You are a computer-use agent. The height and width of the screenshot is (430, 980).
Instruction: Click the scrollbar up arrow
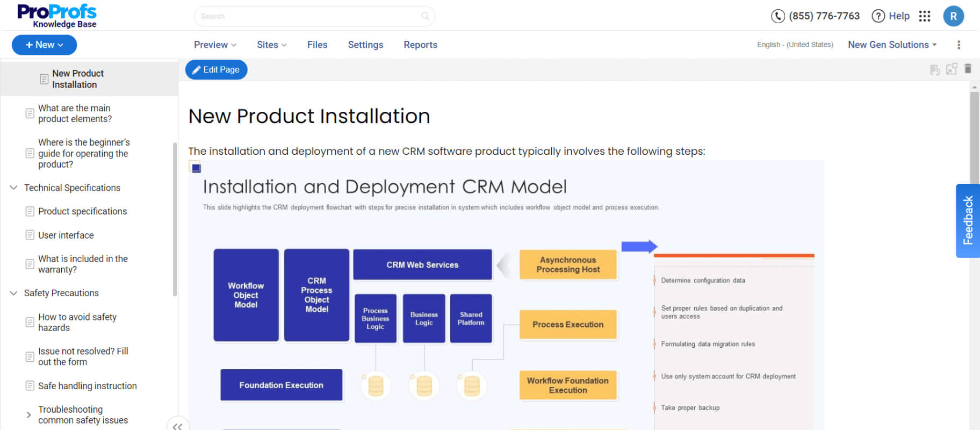[x=974, y=87]
